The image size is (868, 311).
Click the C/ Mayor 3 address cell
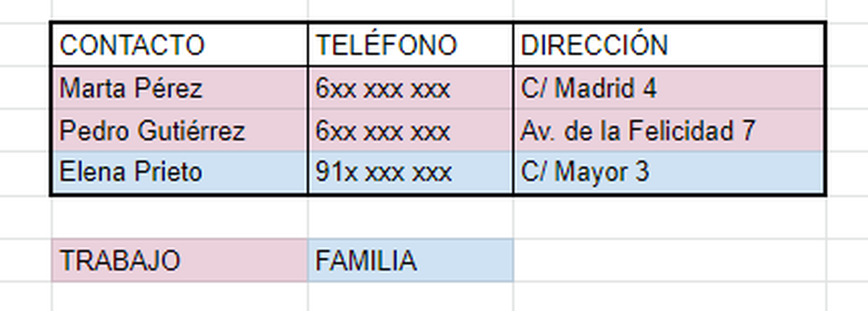coord(669,172)
